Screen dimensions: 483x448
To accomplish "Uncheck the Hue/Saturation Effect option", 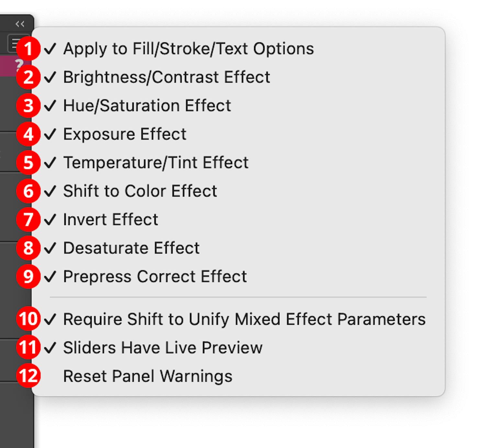I will click(x=147, y=106).
